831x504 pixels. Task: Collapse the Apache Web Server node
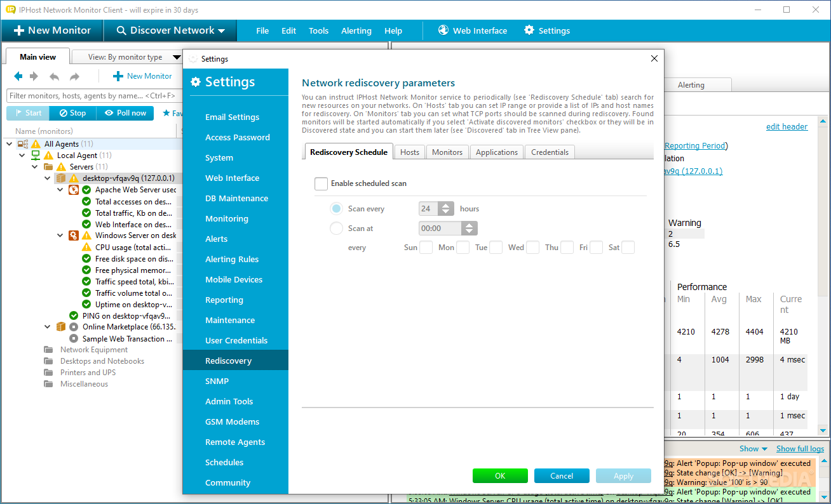pyautogui.click(x=60, y=190)
